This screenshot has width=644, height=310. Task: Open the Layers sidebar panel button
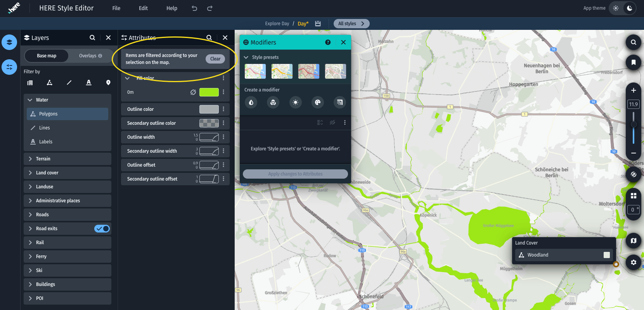point(9,42)
